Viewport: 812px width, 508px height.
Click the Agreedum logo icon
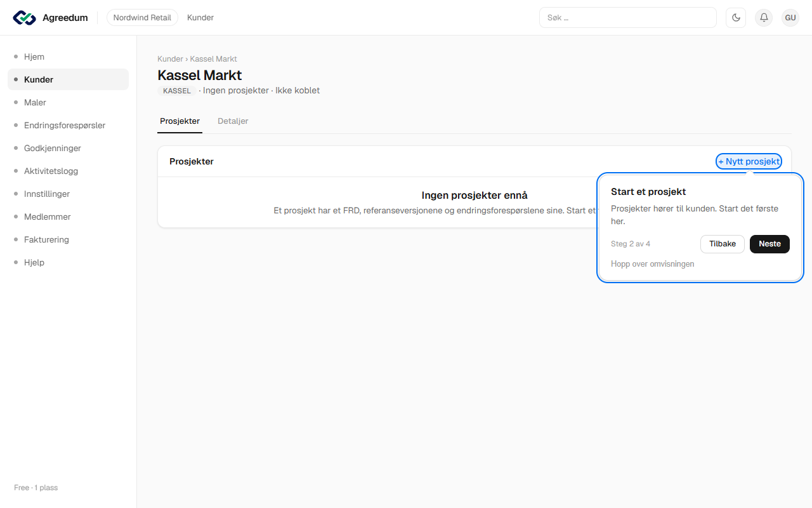(x=24, y=18)
